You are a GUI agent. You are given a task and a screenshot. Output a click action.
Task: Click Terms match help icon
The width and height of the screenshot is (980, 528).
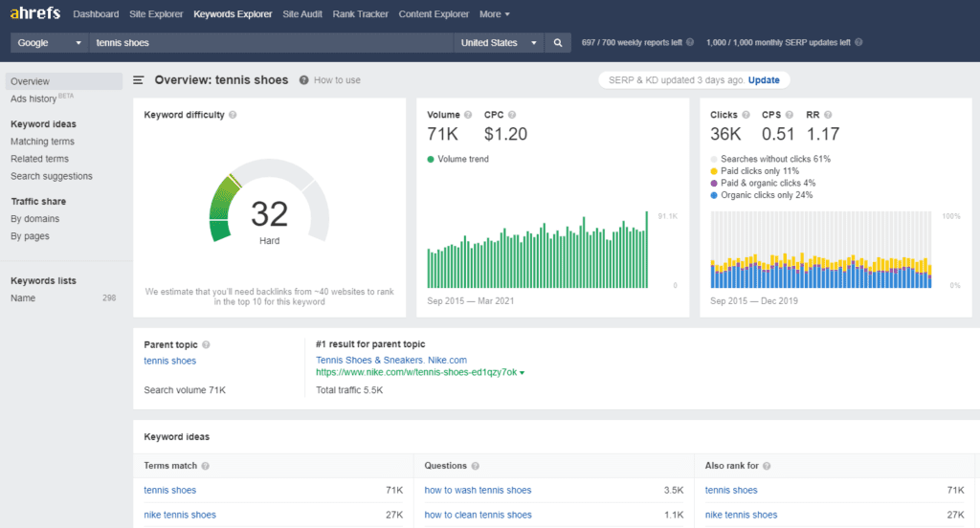point(205,466)
